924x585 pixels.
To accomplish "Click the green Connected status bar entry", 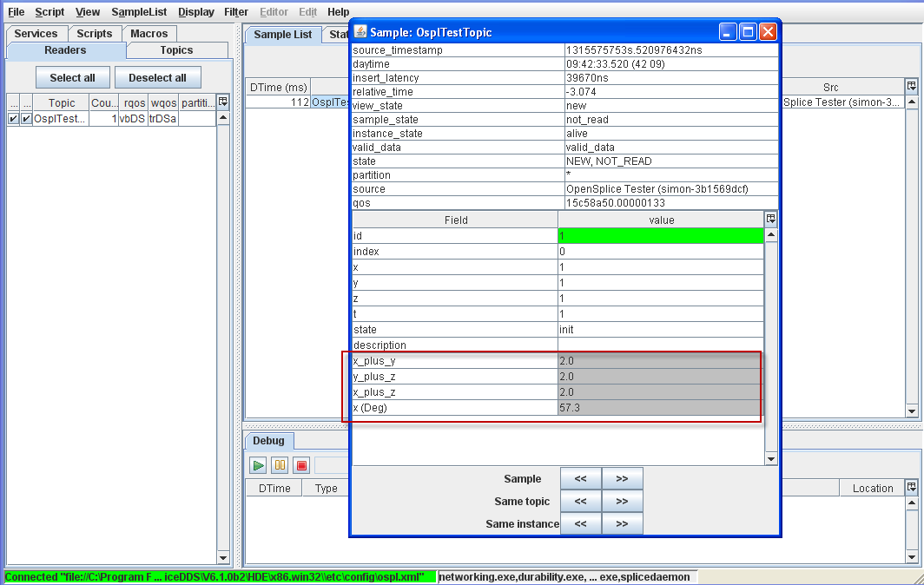I will click(x=221, y=576).
